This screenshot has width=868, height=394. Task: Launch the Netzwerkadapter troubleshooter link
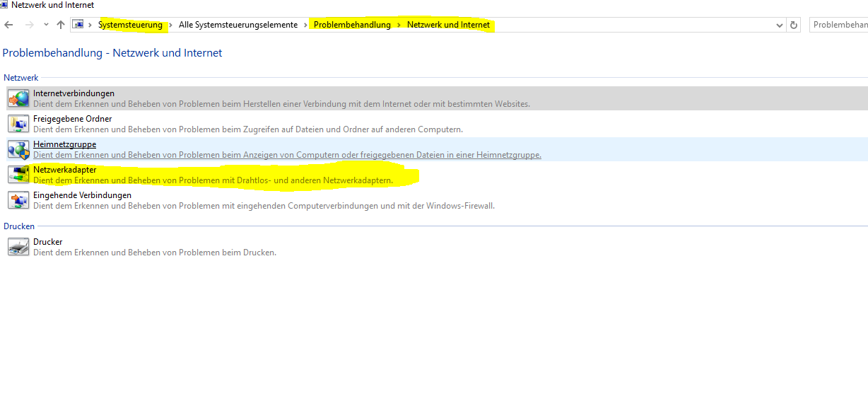(x=64, y=170)
